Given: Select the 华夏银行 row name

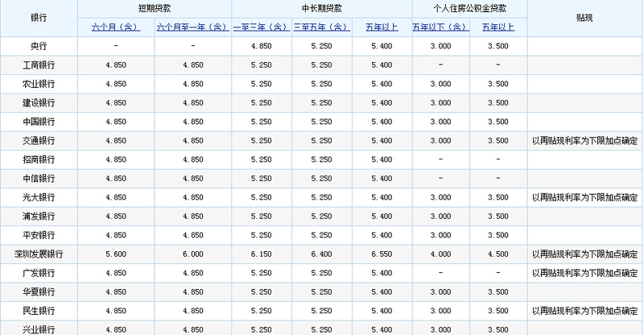Looking at the screenshot, I should [39, 292].
